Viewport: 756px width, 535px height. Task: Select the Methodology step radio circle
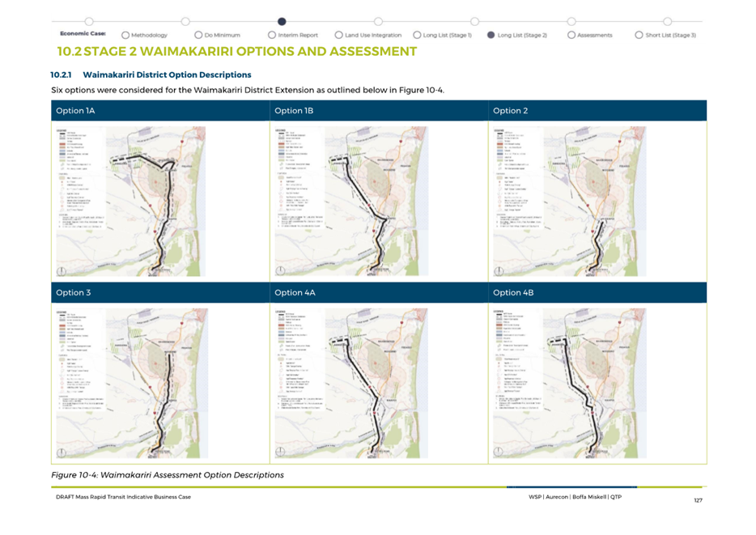coord(125,35)
